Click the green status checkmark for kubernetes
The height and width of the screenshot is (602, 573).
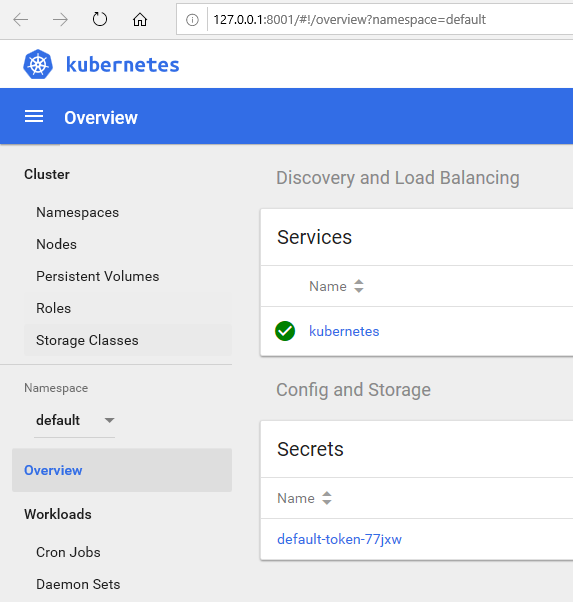coord(285,331)
